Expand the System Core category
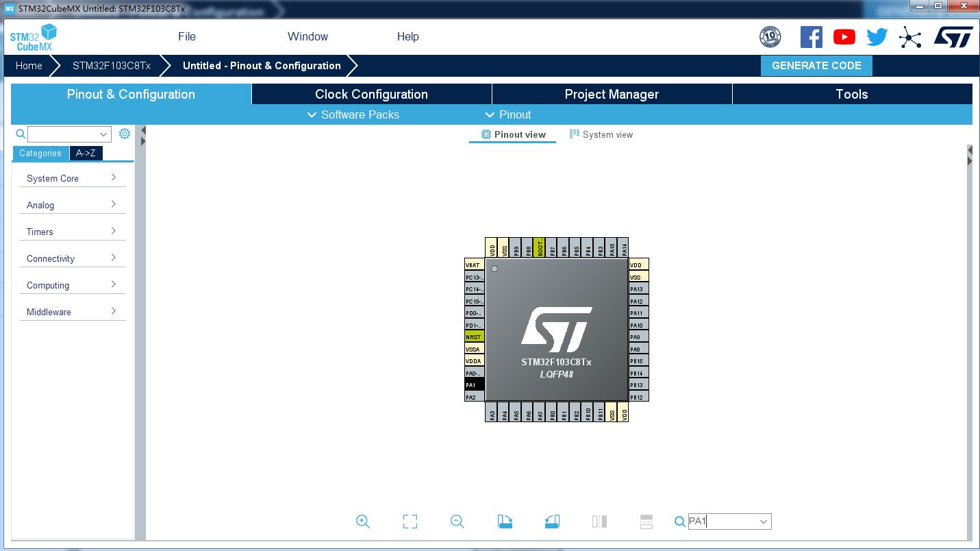 tap(73, 178)
